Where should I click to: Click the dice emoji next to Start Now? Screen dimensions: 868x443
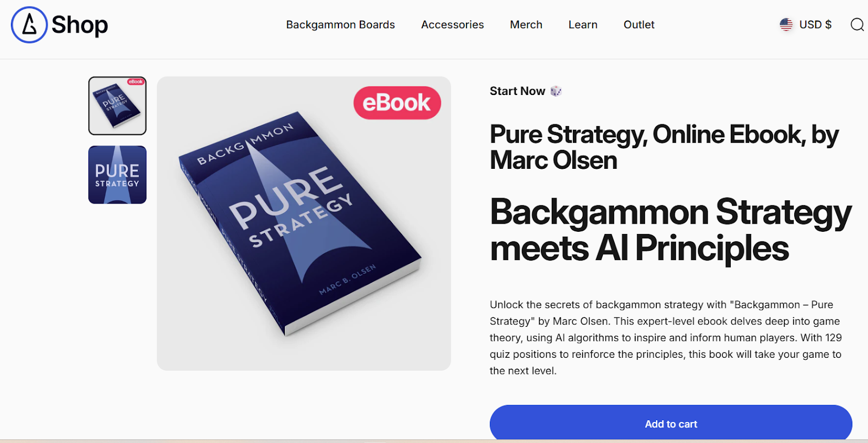tap(556, 91)
